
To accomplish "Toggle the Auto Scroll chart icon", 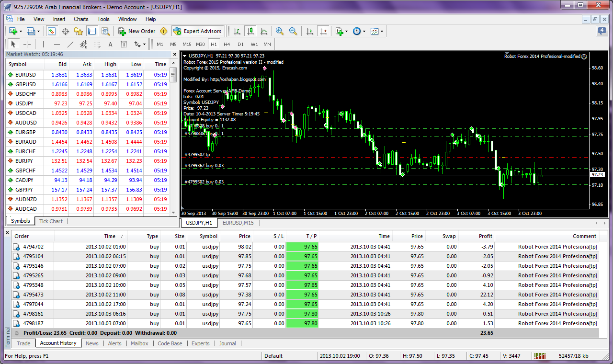I will pyautogui.click(x=309, y=31).
